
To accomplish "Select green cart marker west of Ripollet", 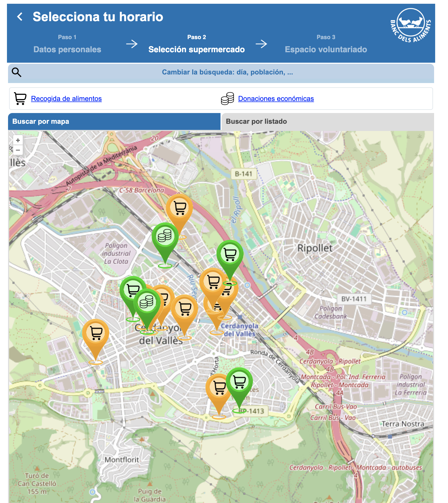I will point(230,254).
